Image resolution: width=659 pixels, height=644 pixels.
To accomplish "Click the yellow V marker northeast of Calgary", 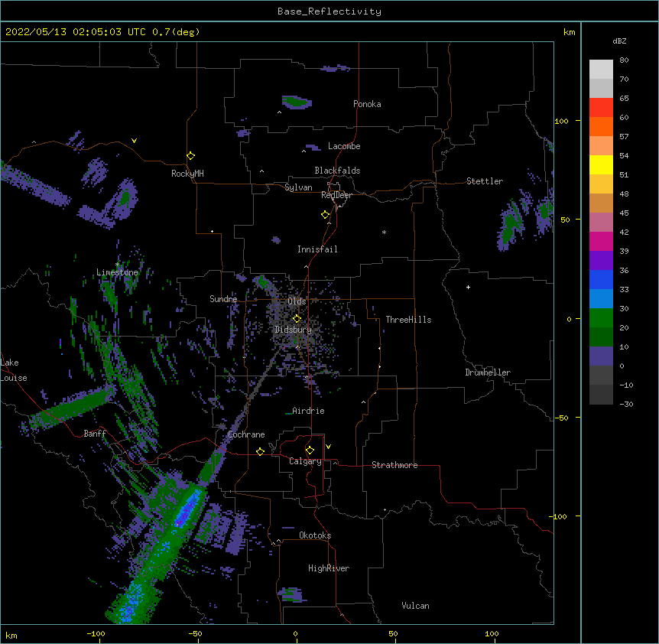I will tap(328, 447).
